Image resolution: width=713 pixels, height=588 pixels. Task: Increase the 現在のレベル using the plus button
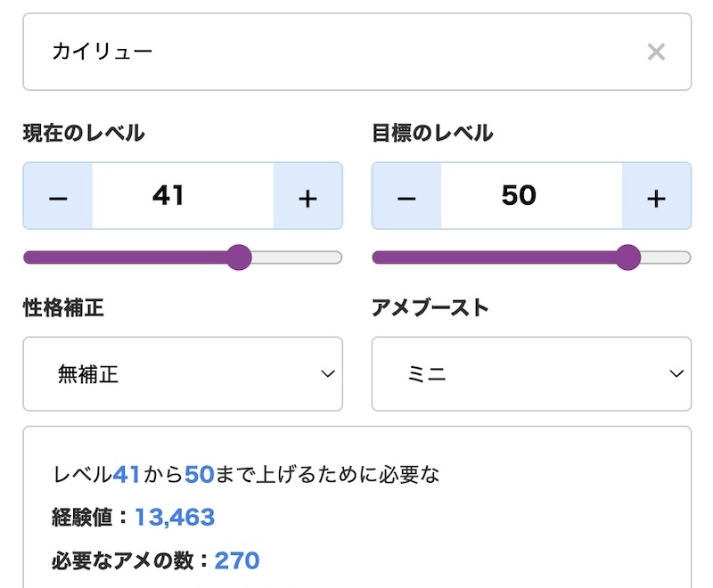[307, 196]
